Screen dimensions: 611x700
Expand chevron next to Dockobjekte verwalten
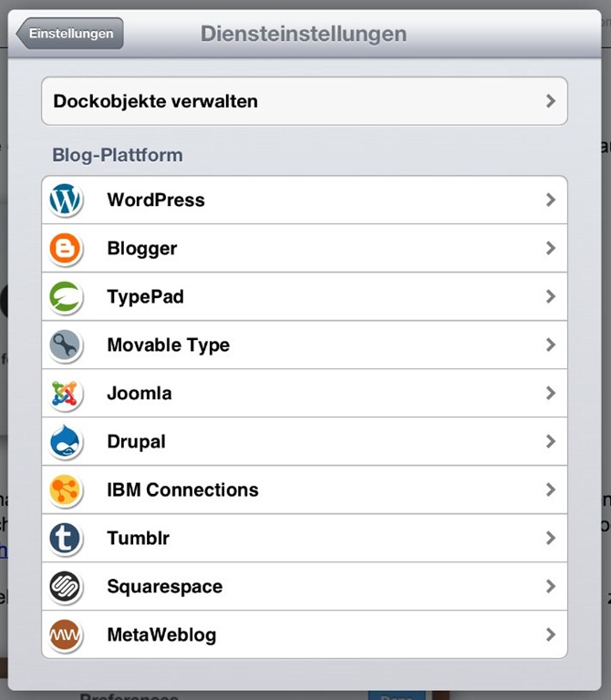click(550, 101)
